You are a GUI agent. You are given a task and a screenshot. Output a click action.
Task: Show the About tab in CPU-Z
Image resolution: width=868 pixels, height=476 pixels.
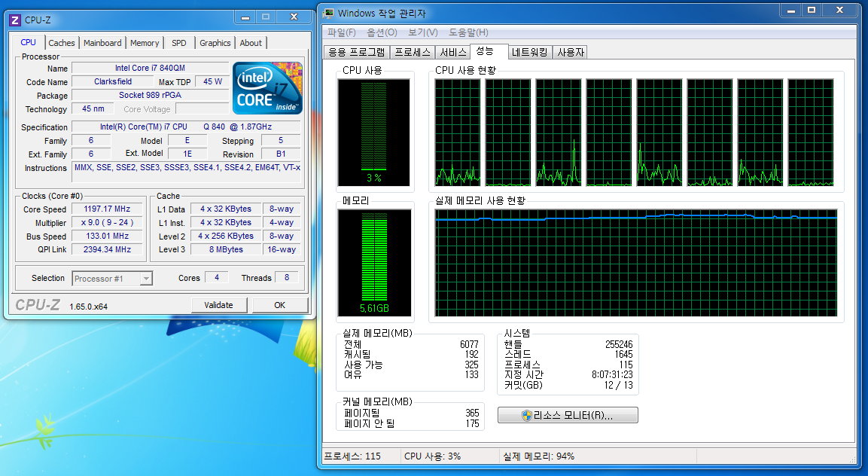click(251, 43)
